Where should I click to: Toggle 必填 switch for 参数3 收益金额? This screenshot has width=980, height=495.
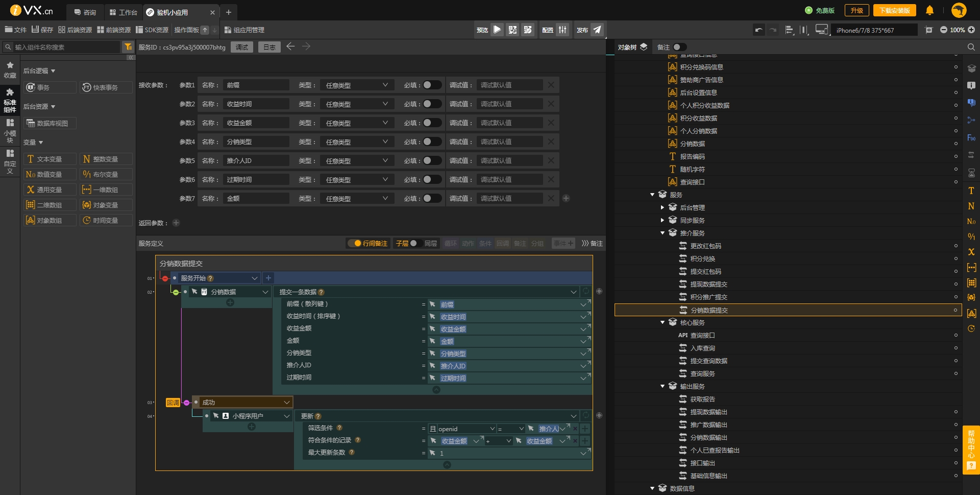(x=432, y=123)
